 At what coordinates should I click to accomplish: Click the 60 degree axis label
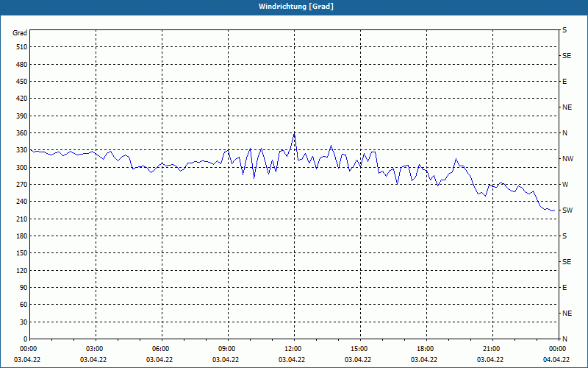[x=24, y=304]
